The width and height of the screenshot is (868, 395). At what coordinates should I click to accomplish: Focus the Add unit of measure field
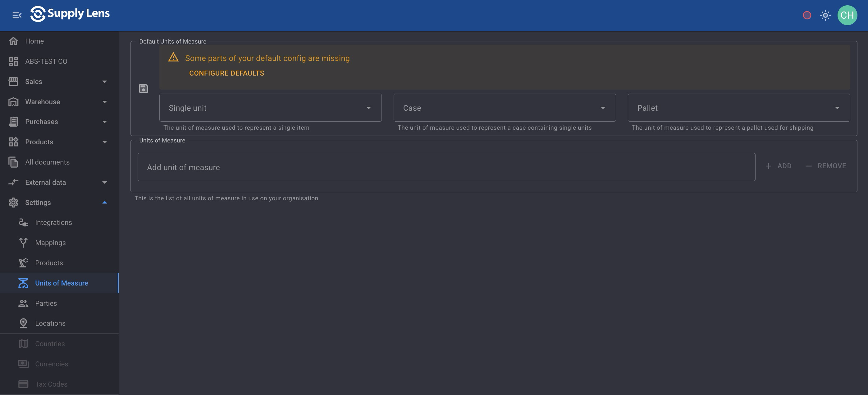[446, 167]
